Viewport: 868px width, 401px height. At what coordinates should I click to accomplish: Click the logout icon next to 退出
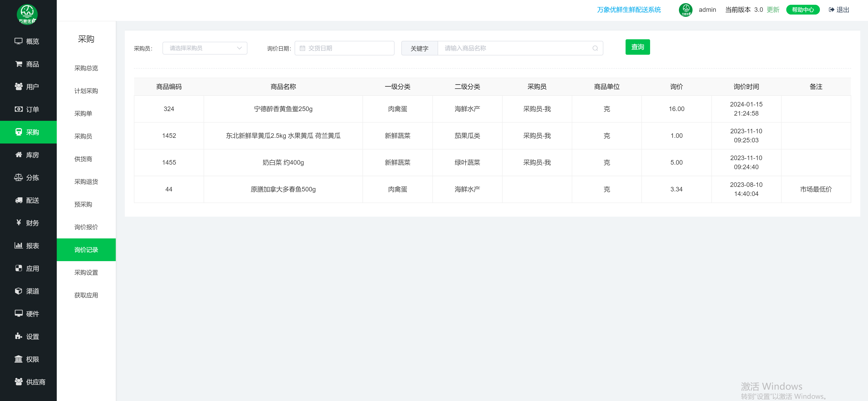pyautogui.click(x=831, y=10)
